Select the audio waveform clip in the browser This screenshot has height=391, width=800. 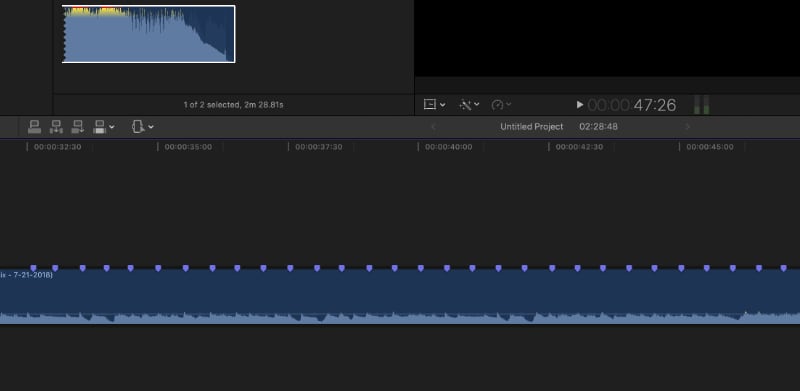point(148,34)
